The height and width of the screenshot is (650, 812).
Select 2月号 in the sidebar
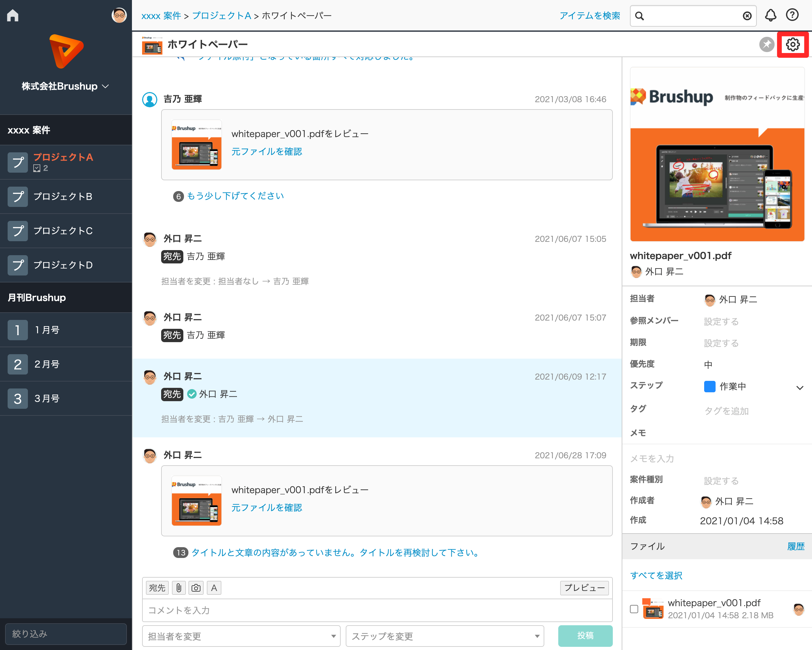coord(47,364)
